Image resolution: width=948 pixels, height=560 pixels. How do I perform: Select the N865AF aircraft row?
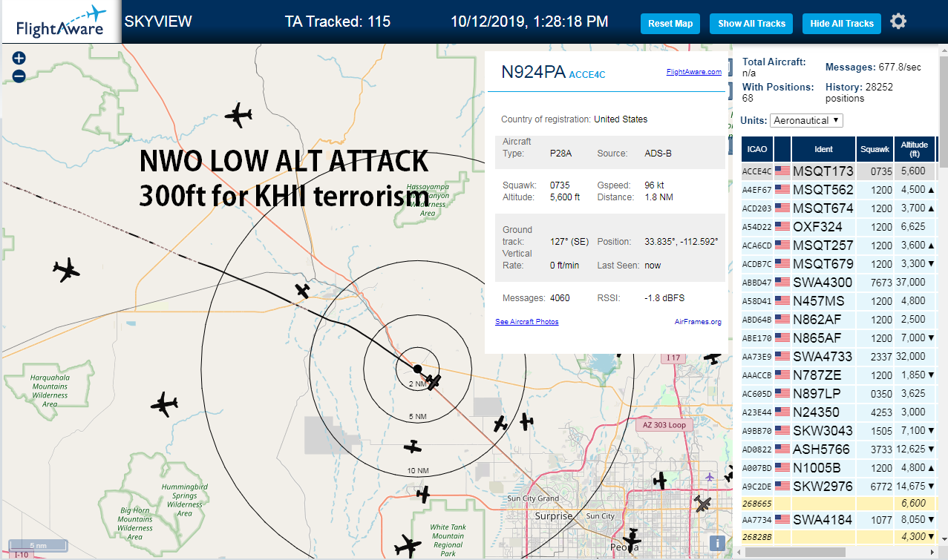(839, 338)
